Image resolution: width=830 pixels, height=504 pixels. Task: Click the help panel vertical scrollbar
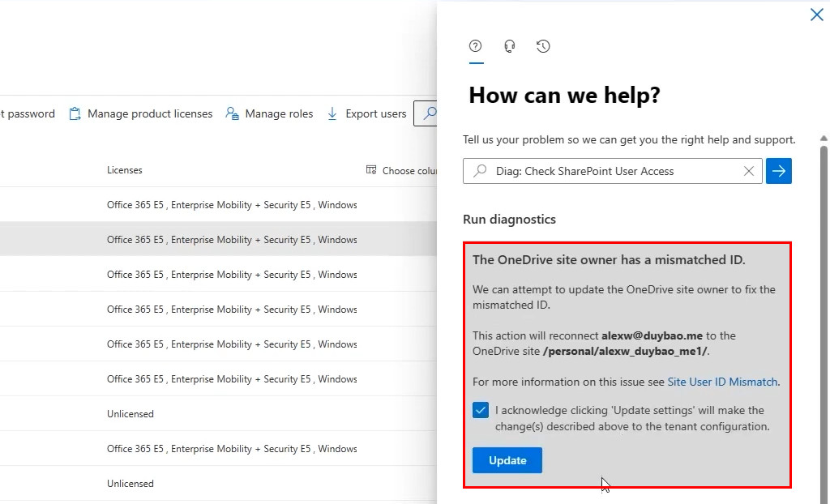[x=824, y=323]
